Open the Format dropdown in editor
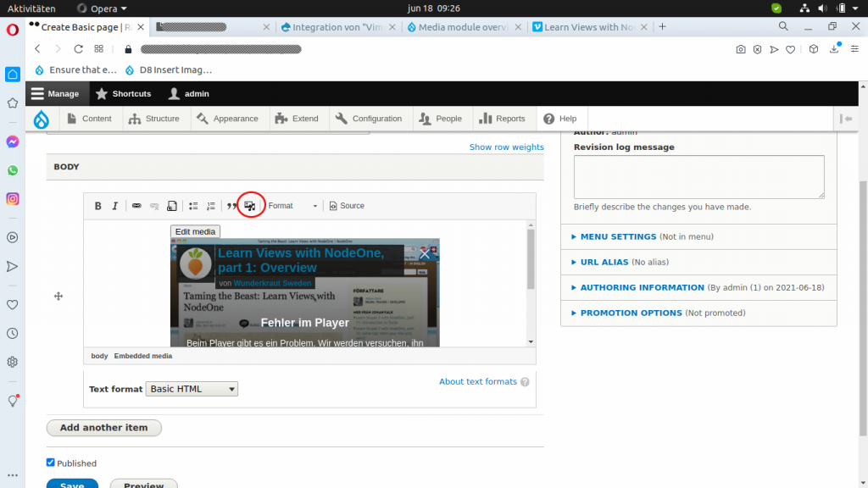 [292, 206]
